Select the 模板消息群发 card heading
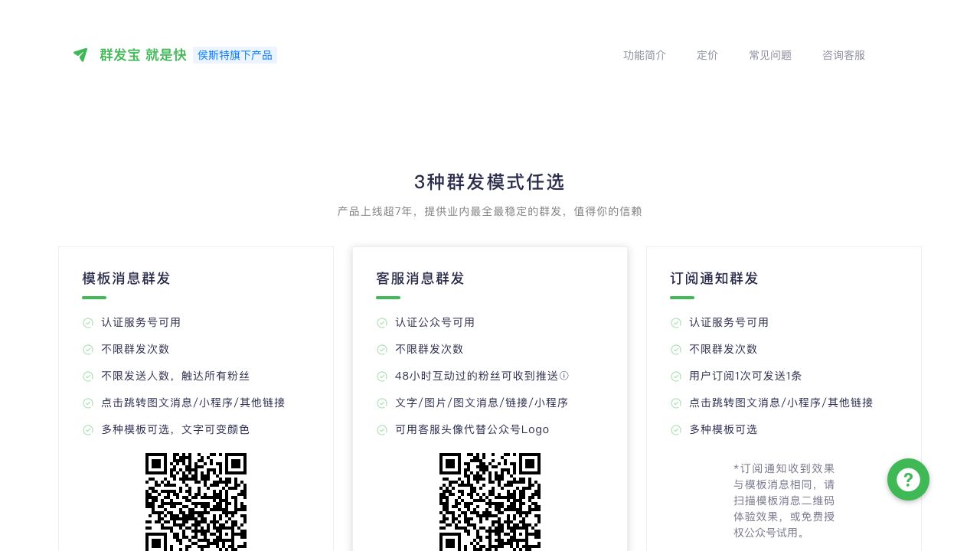The height and width of the screenshot is (551, 980). pyautogui.click(x=126, y=279)
